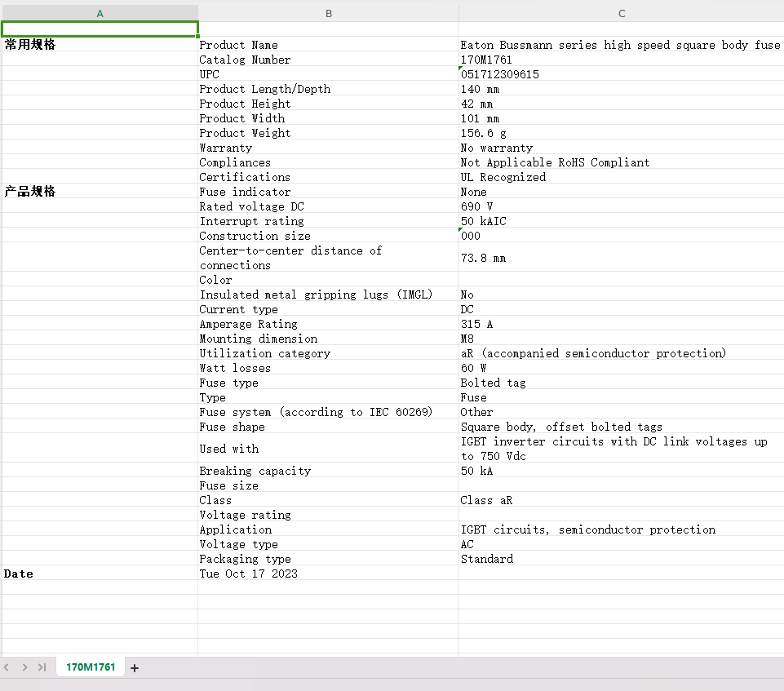Click the 'Application' cell

(329, 529)
